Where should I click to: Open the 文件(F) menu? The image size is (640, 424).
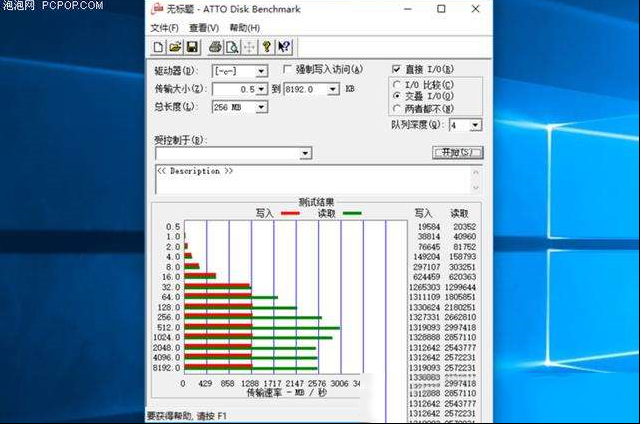click(x=164, y=28)
